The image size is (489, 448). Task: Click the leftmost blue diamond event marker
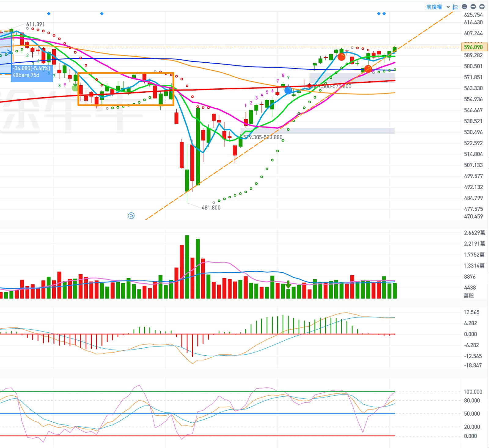(x=49, y=13)
